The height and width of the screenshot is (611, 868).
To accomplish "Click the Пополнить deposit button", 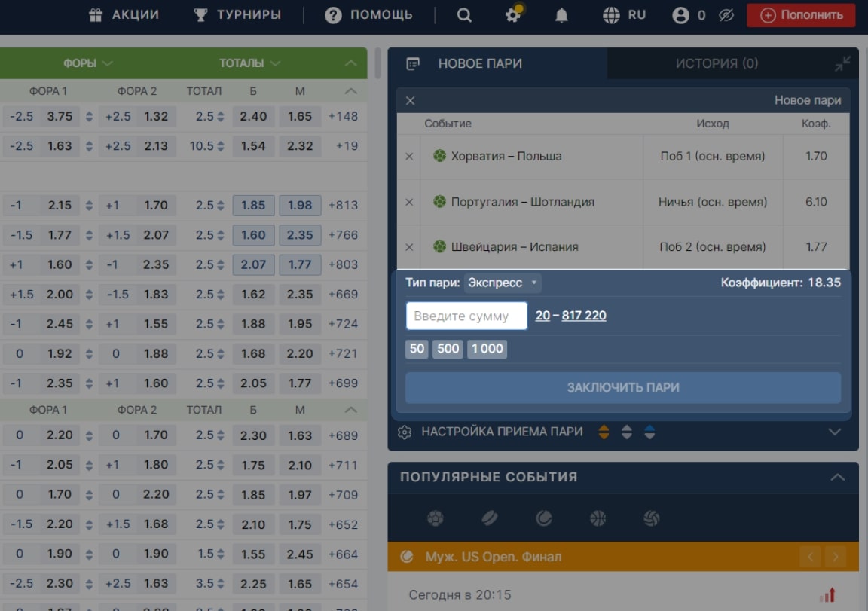I will click(x=801, y=15).
